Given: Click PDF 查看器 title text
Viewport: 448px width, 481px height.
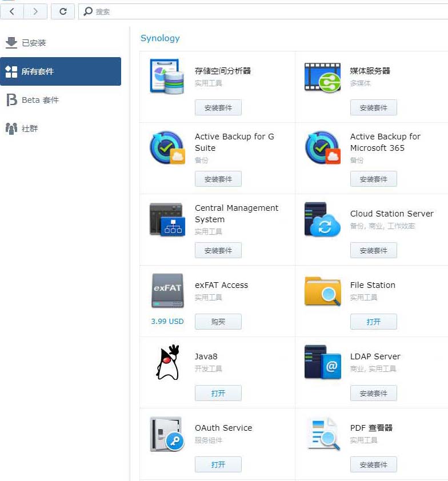Looking at the screenshot, I should pos(371,428).
